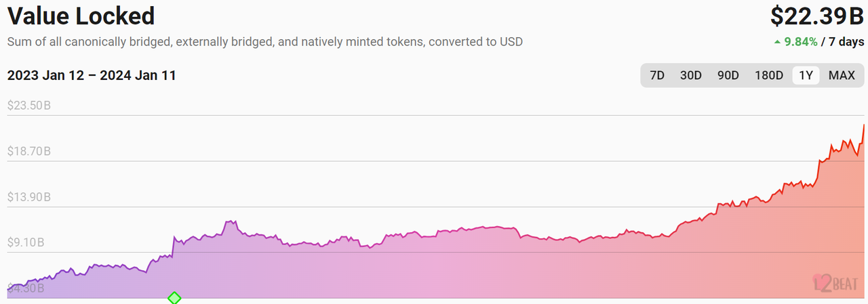
Task: Choose the 90D time range
Action: coord(728,75)
